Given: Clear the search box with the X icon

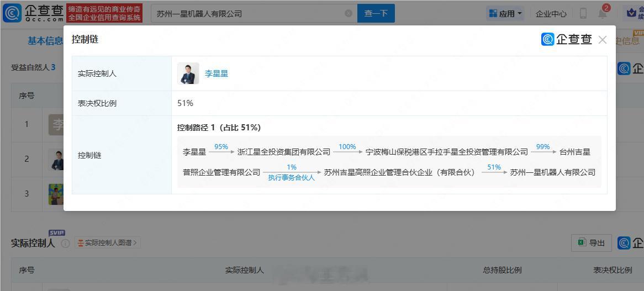Looking at the screenshot, I should tap(349, 14).
